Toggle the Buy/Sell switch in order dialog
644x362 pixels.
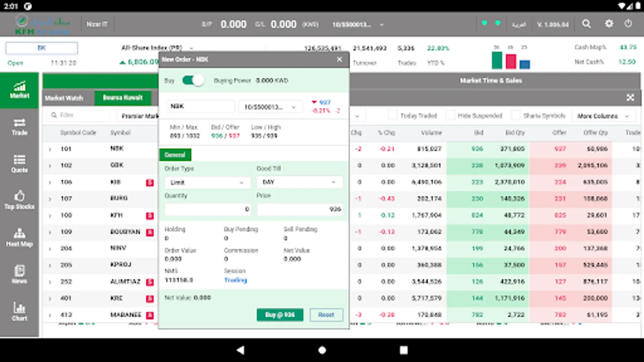tap(193, 80)
